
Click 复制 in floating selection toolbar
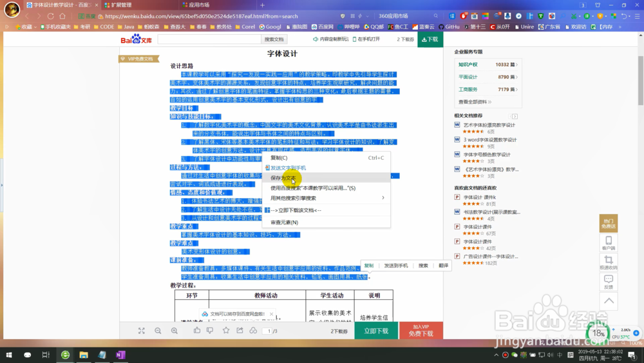(369, 266)
